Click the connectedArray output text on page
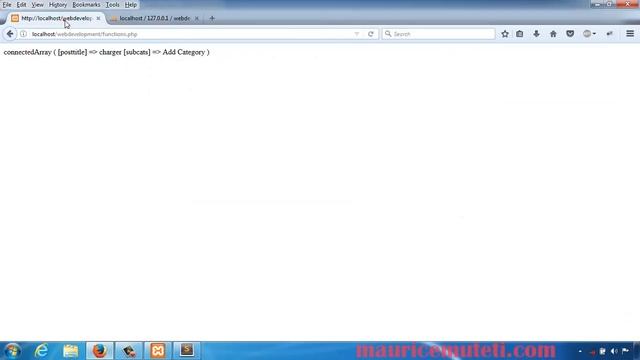The width and height of the screenshot is (640, 360). point(107,52)
